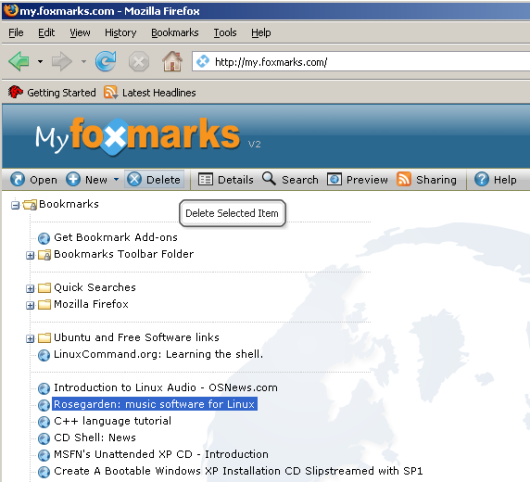
Task: Click the Home icon in navigation bar
Action: 172,61
